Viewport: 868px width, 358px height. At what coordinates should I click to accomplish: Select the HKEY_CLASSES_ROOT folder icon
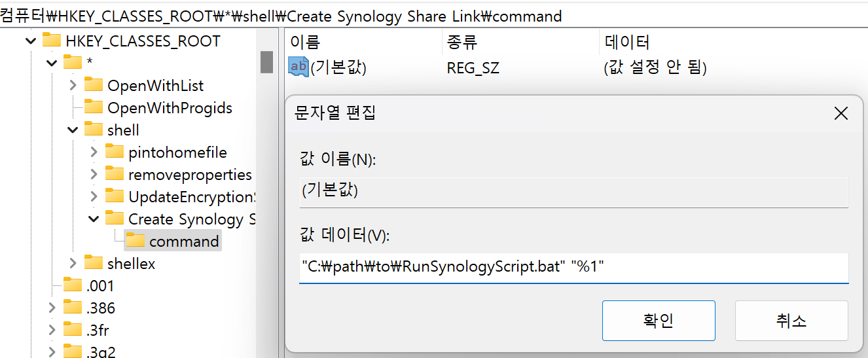52,41
